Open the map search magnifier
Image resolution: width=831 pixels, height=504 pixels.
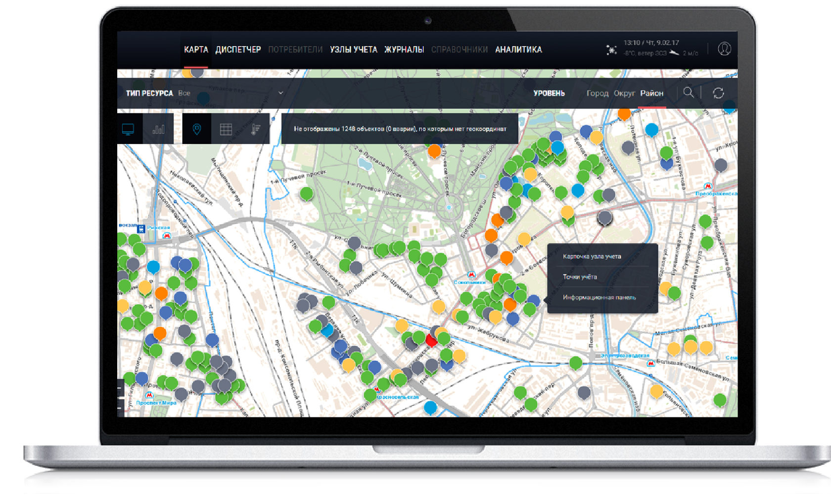[688, 92]
